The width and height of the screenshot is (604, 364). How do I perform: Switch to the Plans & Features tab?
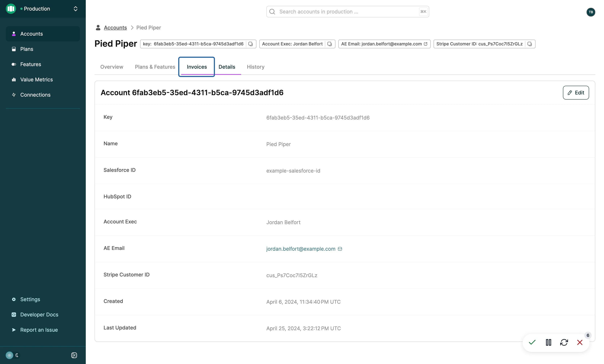155,67
